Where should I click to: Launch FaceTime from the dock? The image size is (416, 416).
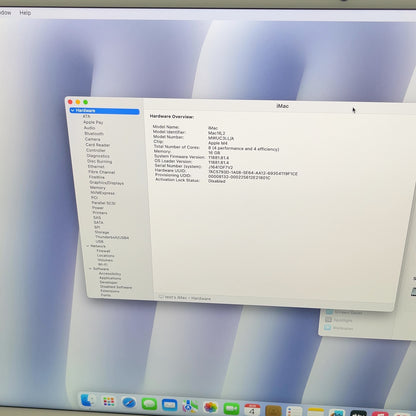click(231, 408)
